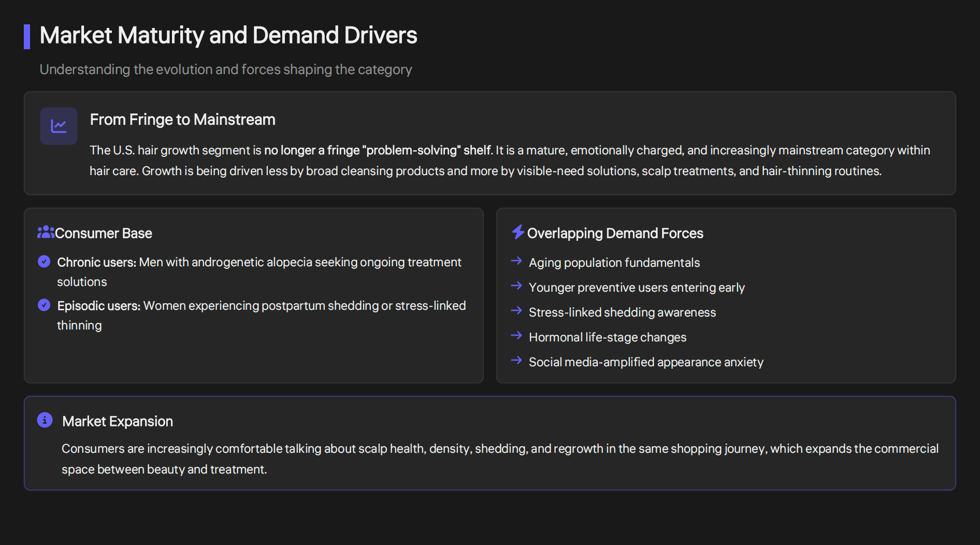Click the info icon beside Market Expansion
Screen dimensions: 980x545
tap(45, 420)
